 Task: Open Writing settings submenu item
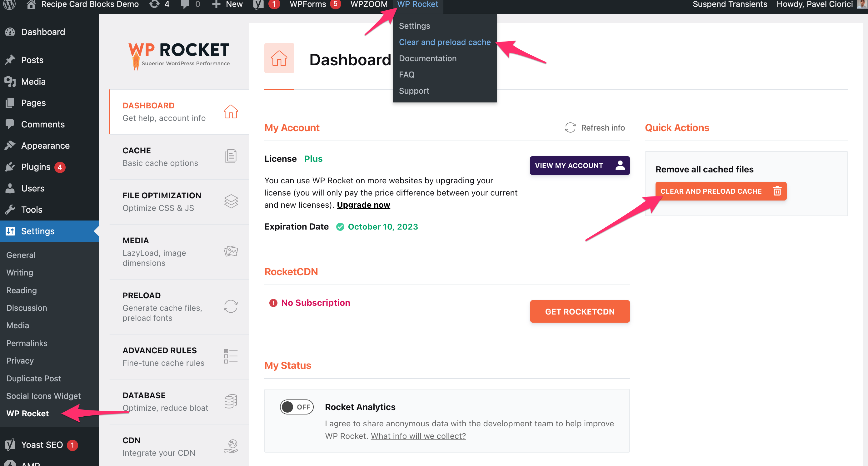[20, 272]
